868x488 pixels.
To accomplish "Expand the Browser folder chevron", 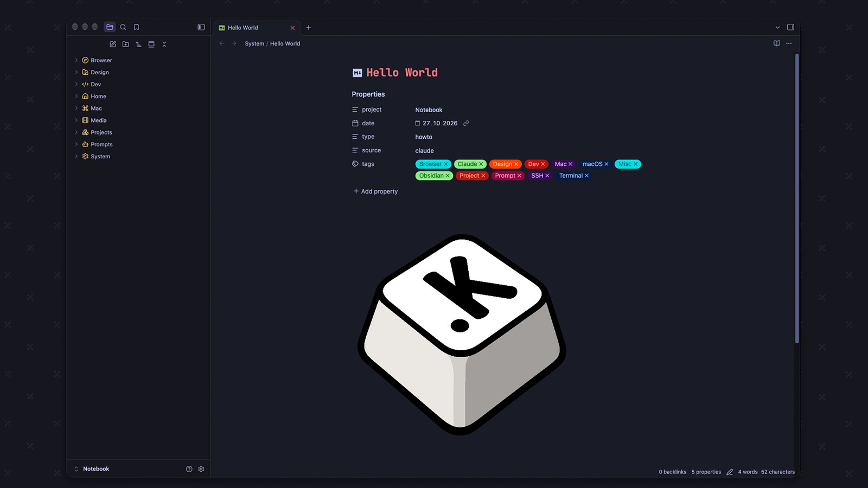I will [76, 60].
